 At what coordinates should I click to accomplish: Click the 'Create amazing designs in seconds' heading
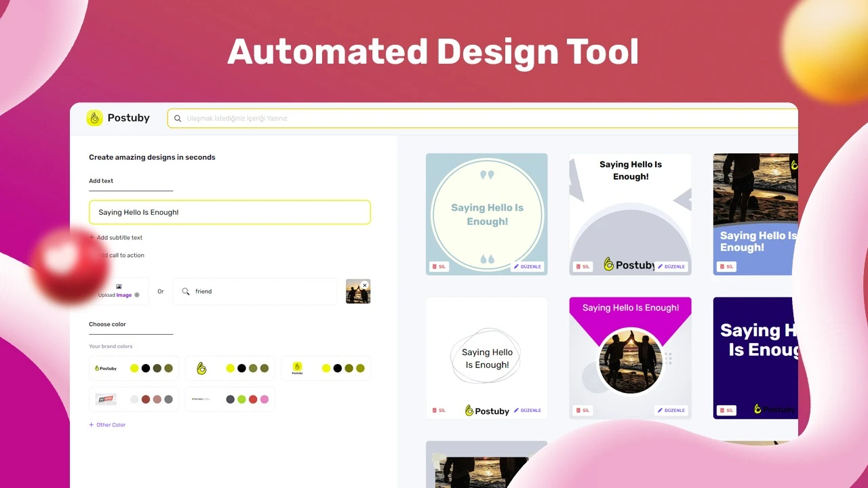(152, 157)
